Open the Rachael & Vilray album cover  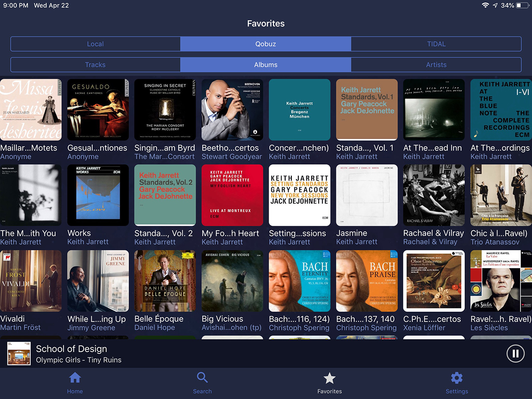[434, 195]
